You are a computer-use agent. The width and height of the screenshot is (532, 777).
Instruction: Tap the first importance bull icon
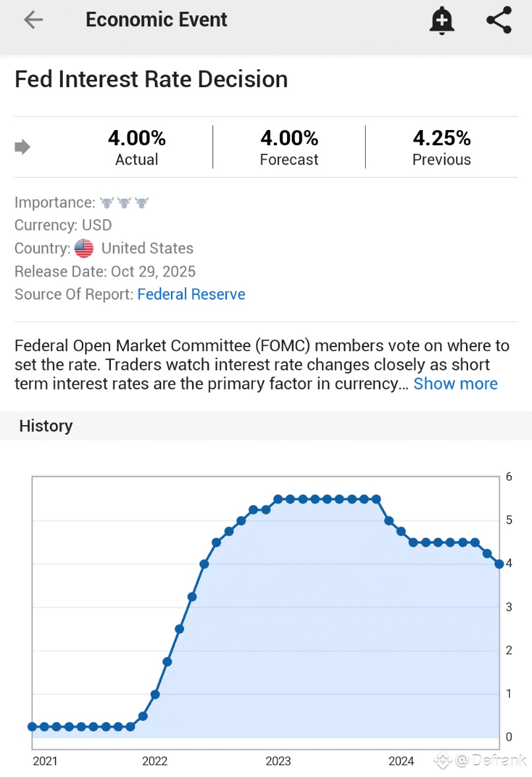click(107, 203)
